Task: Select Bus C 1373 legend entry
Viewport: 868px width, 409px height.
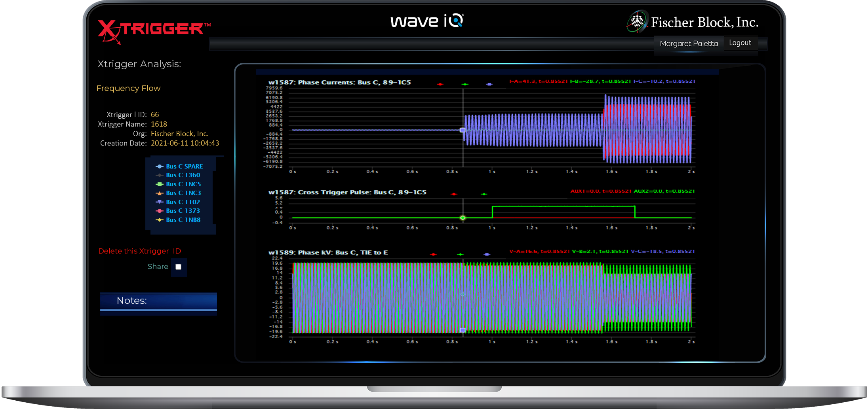Action: point(183,211)
